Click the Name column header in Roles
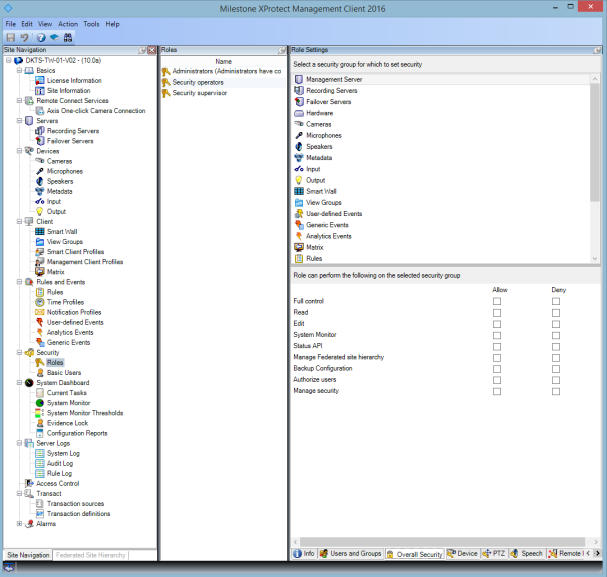607x577 pixels. [x=223, y=62]
